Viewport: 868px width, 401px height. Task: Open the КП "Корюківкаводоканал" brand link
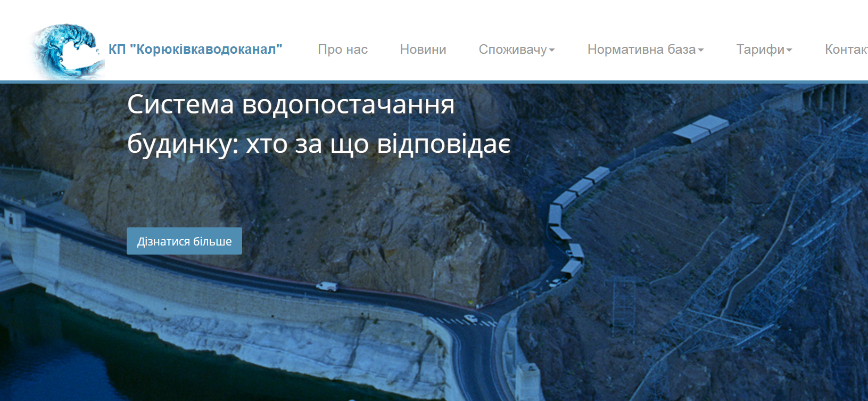(x=195, y=50)
